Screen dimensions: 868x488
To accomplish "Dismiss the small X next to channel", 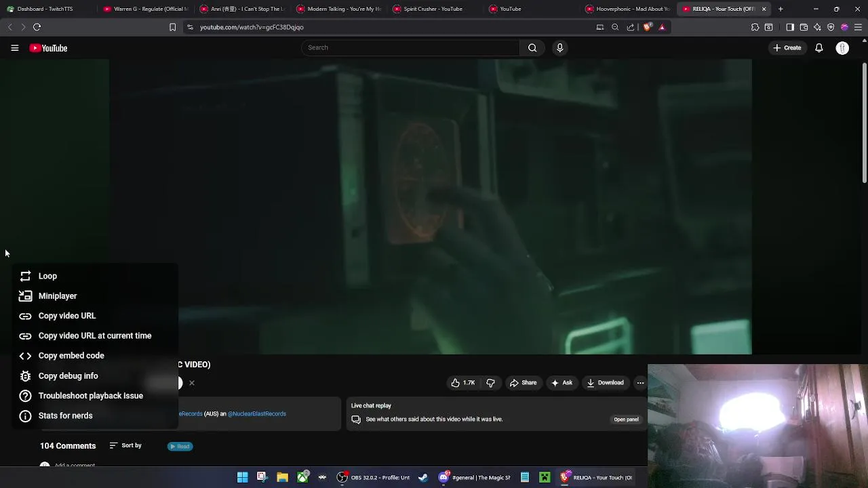I will point(191,383).
